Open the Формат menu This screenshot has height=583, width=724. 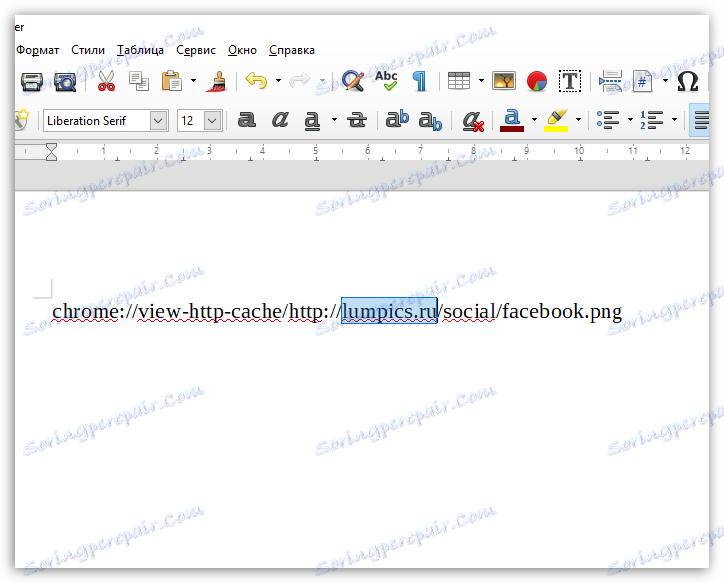37,50
